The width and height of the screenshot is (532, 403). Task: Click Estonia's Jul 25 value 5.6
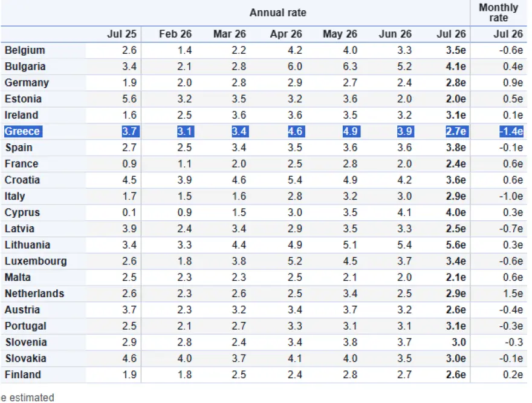(129, 99)
